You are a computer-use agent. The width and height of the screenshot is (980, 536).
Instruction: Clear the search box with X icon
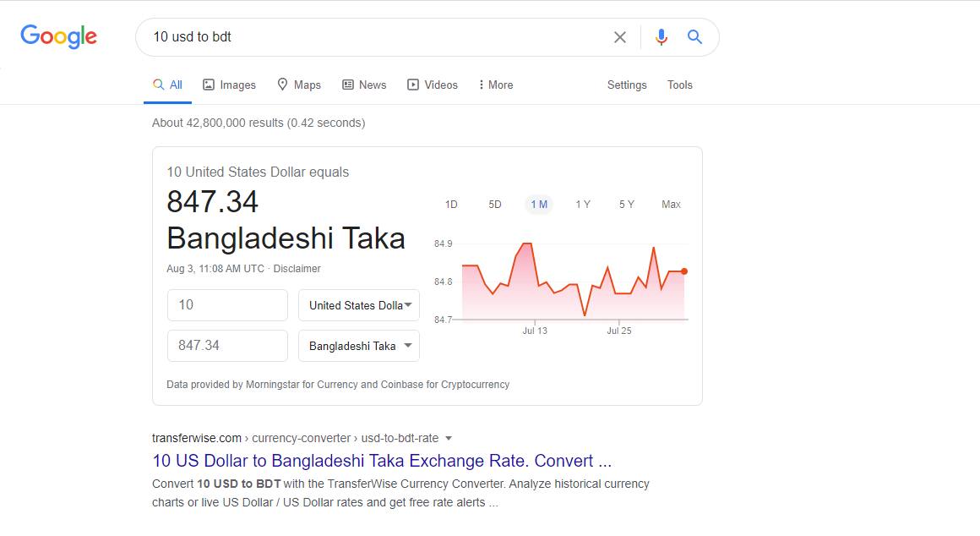[x=620, y=37]
